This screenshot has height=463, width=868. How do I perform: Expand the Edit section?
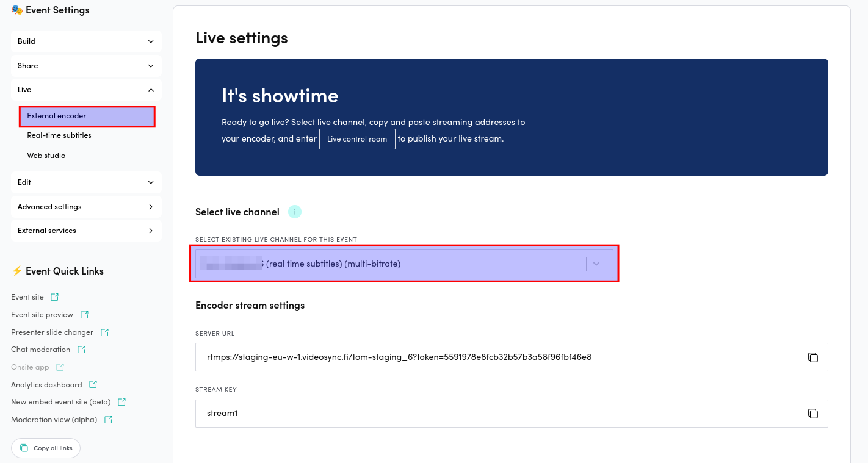pos(85,182)
